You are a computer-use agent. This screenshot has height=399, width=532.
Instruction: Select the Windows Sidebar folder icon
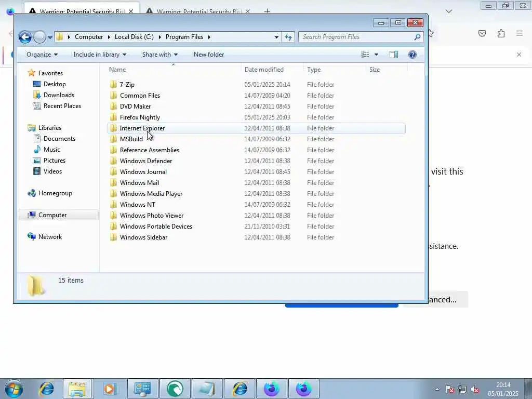pos(113,237)
